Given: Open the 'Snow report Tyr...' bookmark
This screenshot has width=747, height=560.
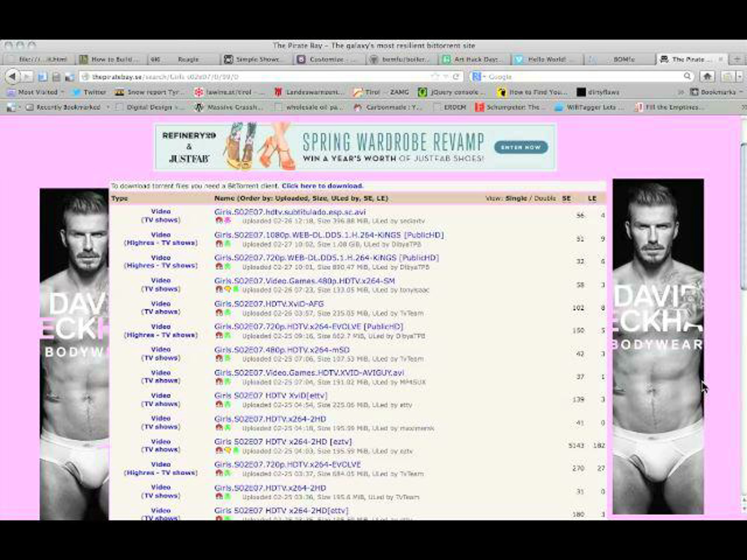Looking at the screenshot, I should point(150,92).
